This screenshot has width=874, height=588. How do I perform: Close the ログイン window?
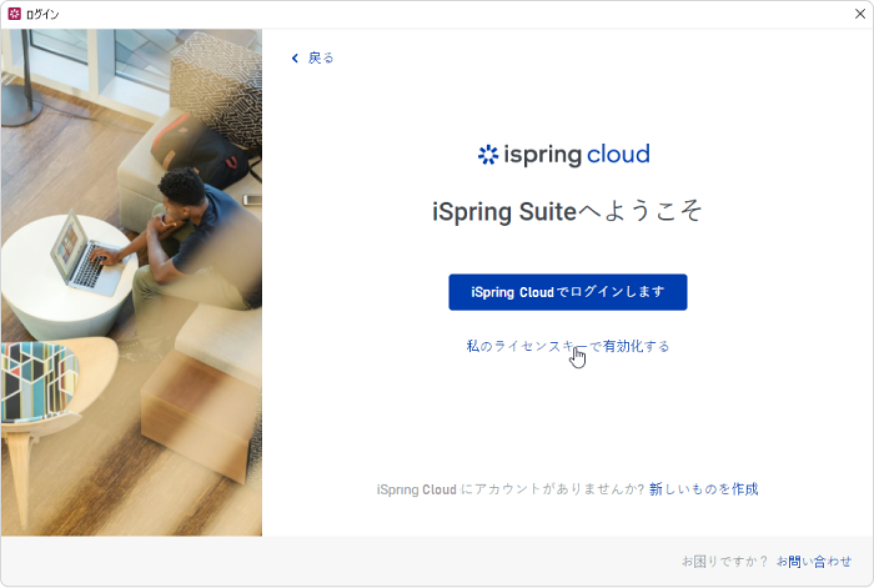860,14
